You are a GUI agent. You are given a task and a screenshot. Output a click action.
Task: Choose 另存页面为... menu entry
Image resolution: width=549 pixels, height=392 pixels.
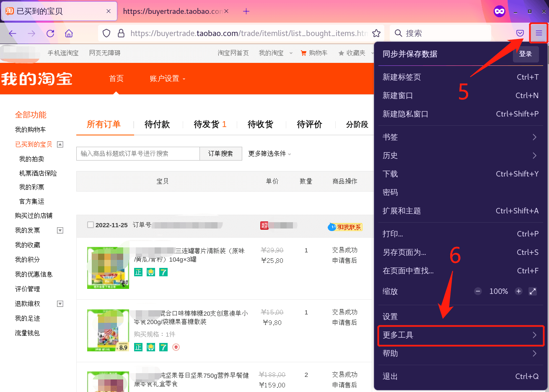(460, 252)
